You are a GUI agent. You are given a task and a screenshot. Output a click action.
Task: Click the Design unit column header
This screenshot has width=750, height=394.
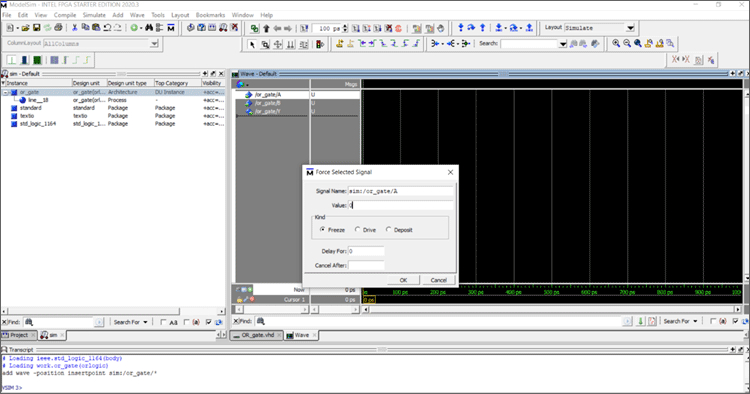[89, 83]
